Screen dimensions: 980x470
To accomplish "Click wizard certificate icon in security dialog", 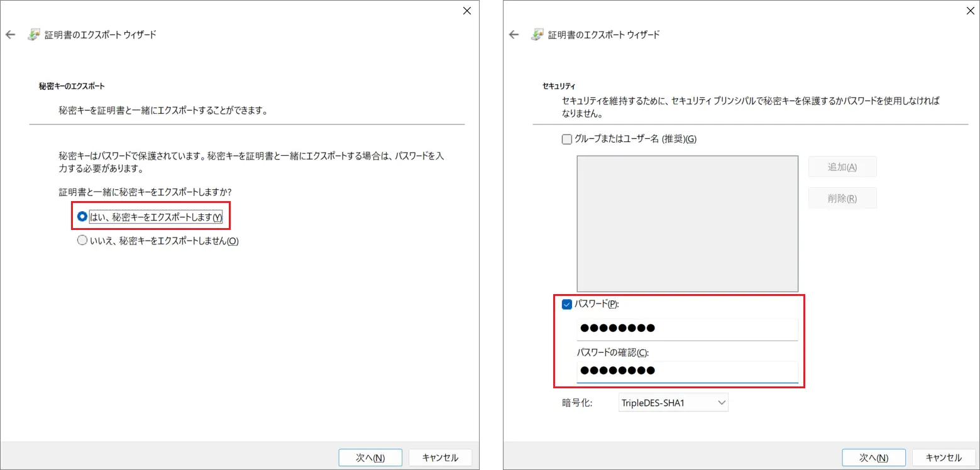I will [x=537, y=35].
